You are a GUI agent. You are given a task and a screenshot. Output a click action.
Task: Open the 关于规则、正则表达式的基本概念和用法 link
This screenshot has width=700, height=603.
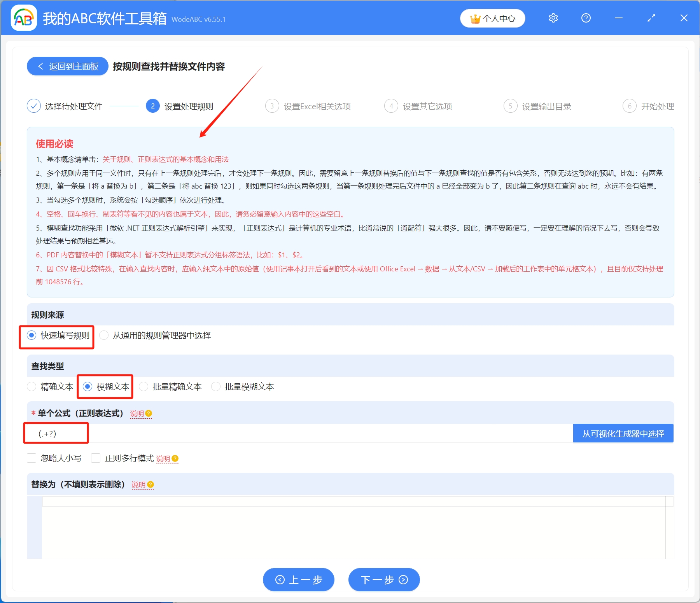tap(165, 159)
